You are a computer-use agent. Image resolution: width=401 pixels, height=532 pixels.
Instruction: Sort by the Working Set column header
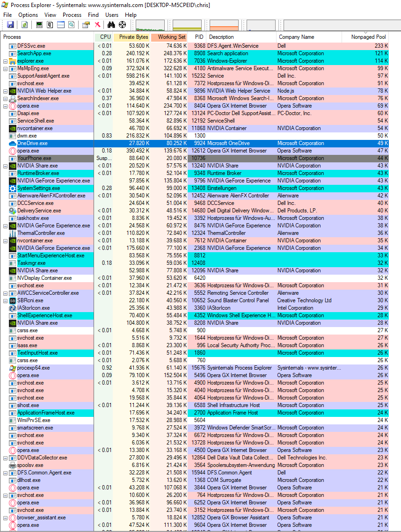click(169, 37)
